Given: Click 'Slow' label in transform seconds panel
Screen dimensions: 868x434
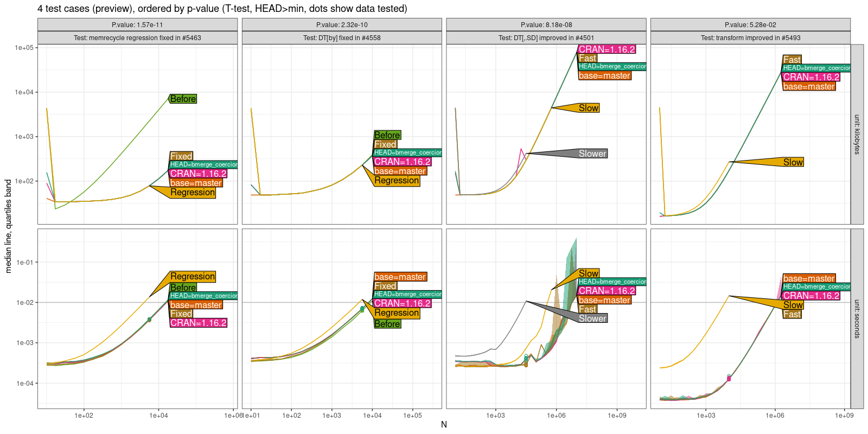Looking at the screenshot, I should 793,305.
